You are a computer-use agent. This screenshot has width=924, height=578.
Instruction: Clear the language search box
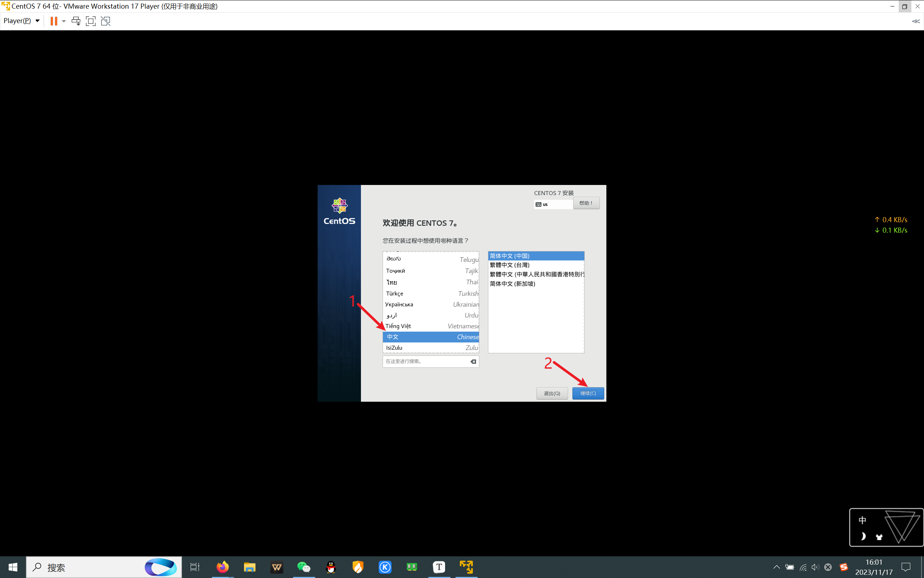tap(473, 361)
